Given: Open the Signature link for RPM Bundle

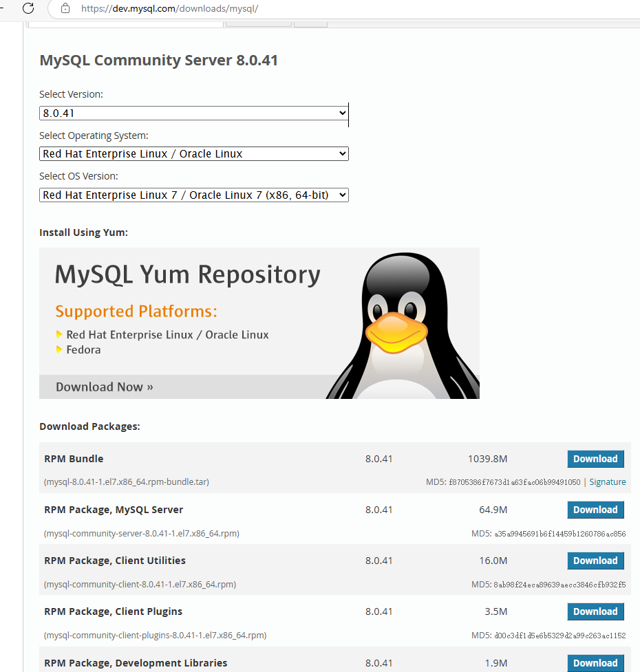Looking at the screenshot, I should pos(608,482).
